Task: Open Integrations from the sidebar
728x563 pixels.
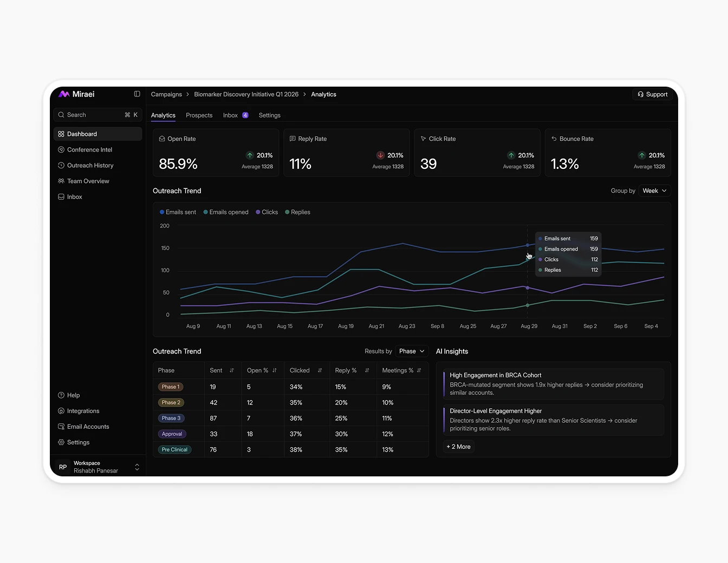Action: pos(83,411)
